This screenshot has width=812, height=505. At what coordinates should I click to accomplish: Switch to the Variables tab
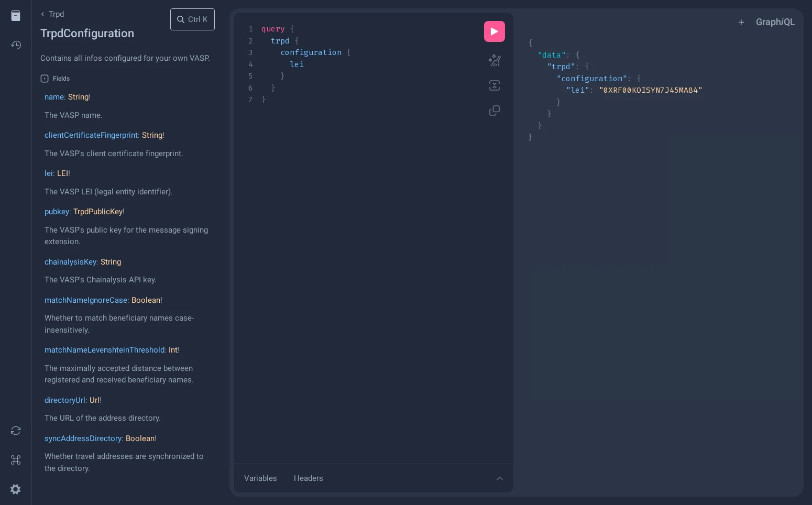pos(260,478)
